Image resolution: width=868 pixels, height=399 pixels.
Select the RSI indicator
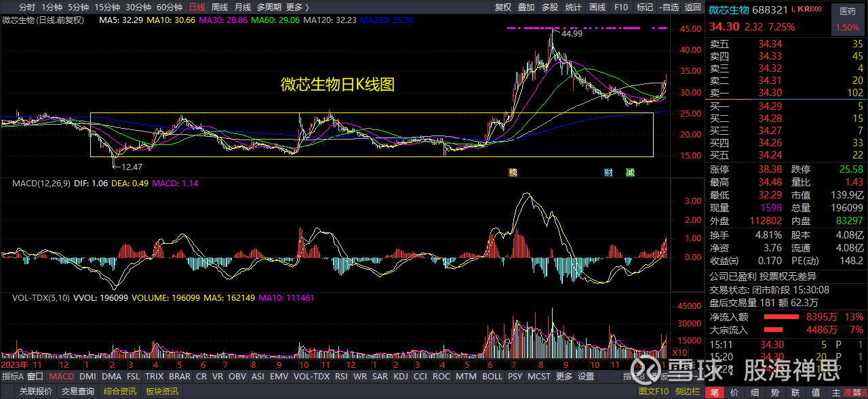click(341, 377)
